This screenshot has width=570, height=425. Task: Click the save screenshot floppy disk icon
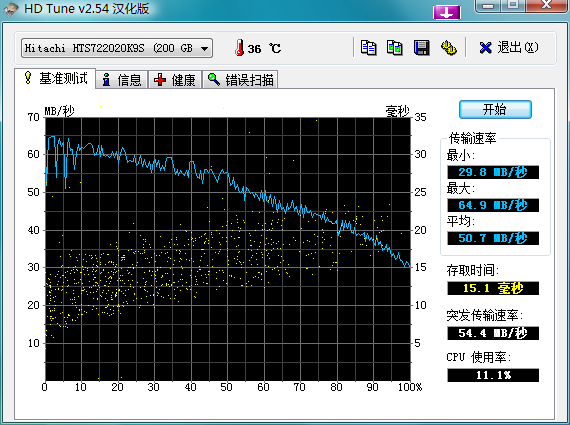[x=422, y=48]
